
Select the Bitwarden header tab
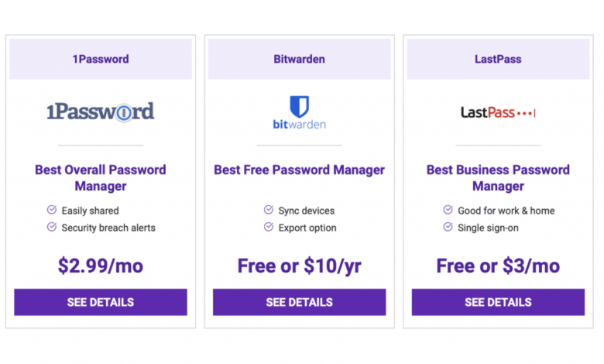pyautogui.click(x=300, y=59)
